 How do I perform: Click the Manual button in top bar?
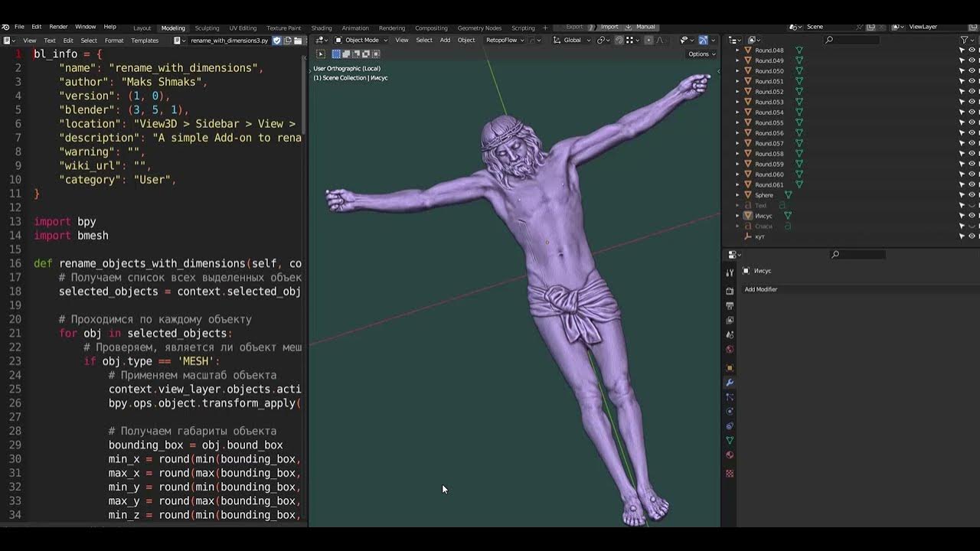pos(645,27)
